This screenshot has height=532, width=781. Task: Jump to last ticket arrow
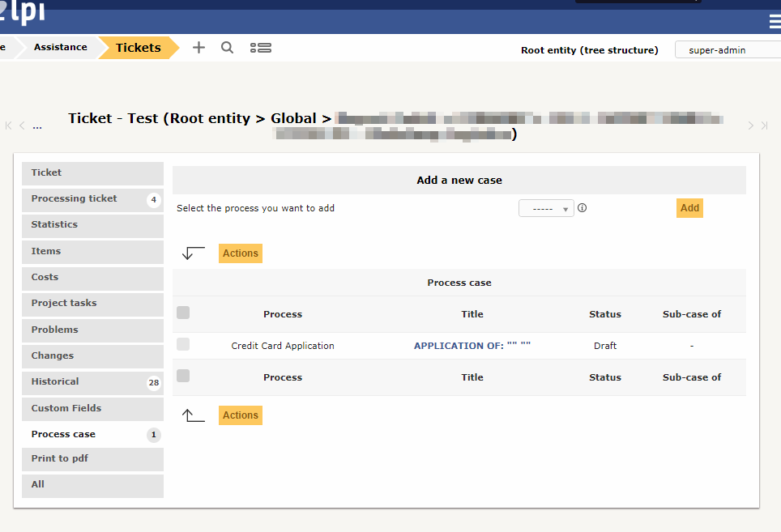pyautogui.click(x=763, y=126)
